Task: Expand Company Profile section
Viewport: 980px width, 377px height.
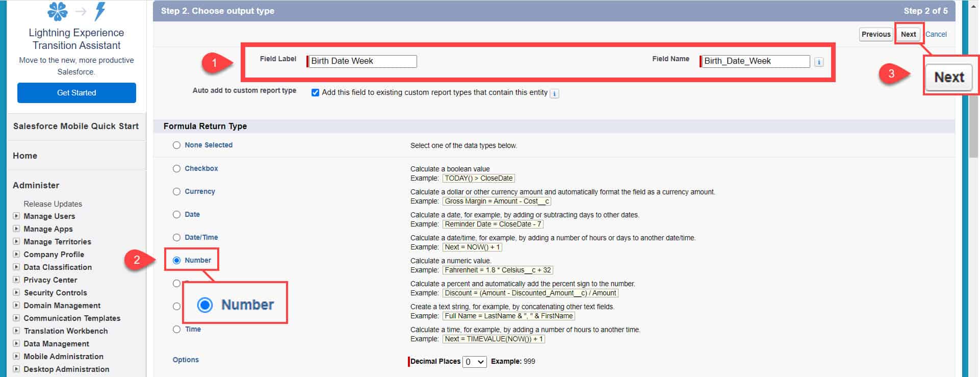Action: [x=16, y=255]
